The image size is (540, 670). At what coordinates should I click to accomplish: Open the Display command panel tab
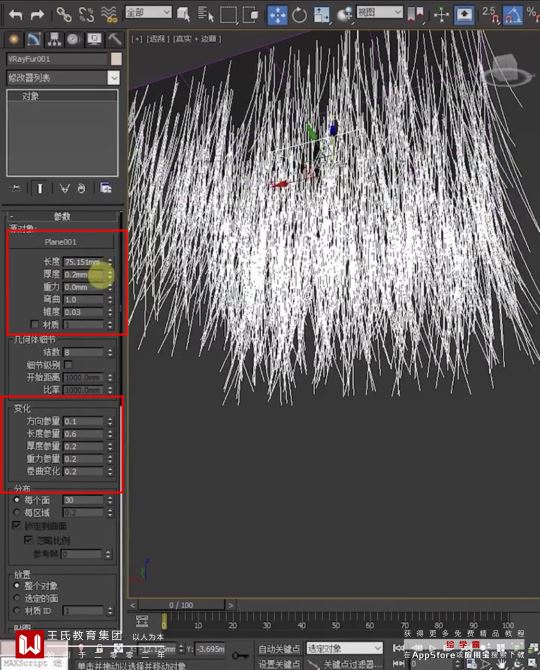(94, 40)
